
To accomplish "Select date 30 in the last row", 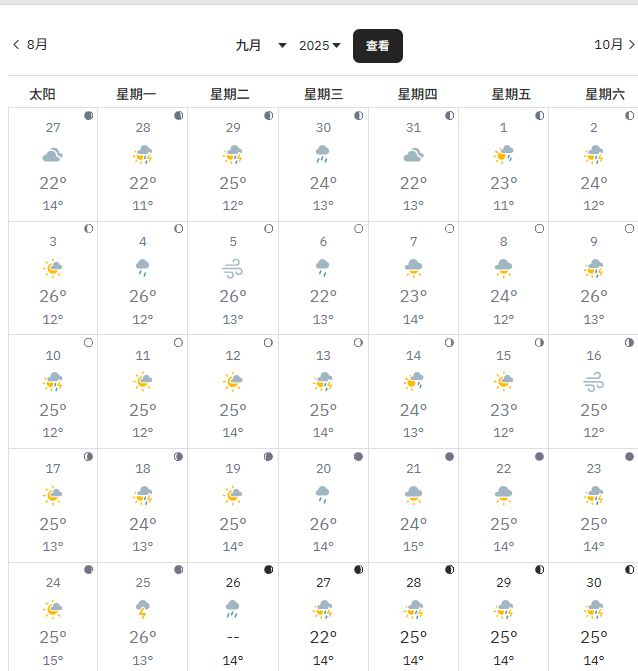I will coord(594,583).
